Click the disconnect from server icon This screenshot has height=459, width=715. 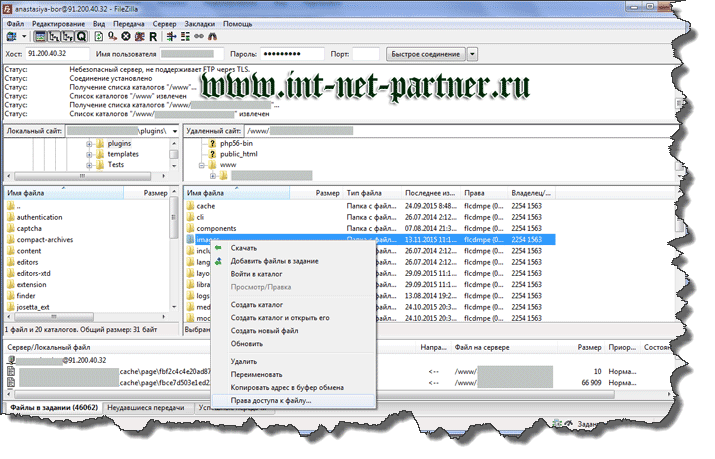(140, 36)
